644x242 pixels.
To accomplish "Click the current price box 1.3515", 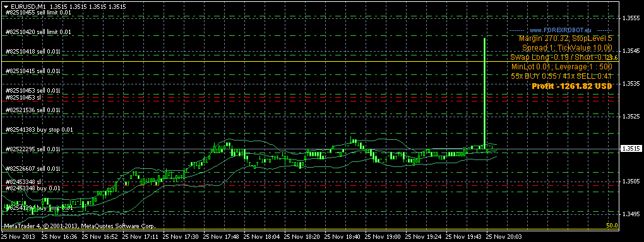I will (x=631, y=149).
